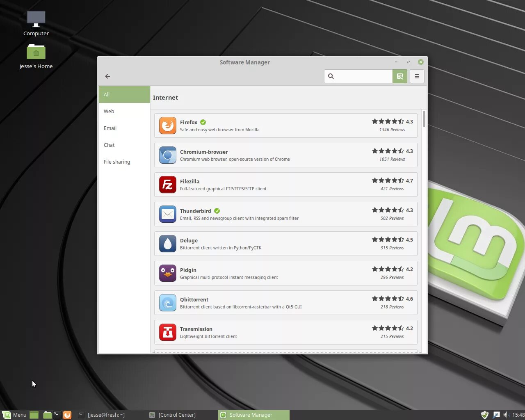Click the Qbittorrent app icon
Screen dimensions: 525x420
click(168, 303)
